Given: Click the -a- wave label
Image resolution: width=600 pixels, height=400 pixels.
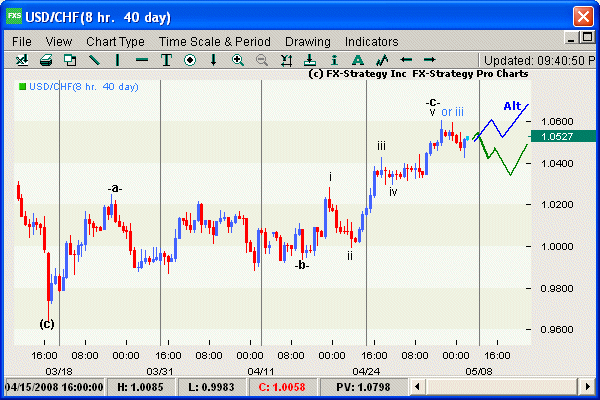Looking at the screenshot, I should pyautogui.click(x=115, y=189).
